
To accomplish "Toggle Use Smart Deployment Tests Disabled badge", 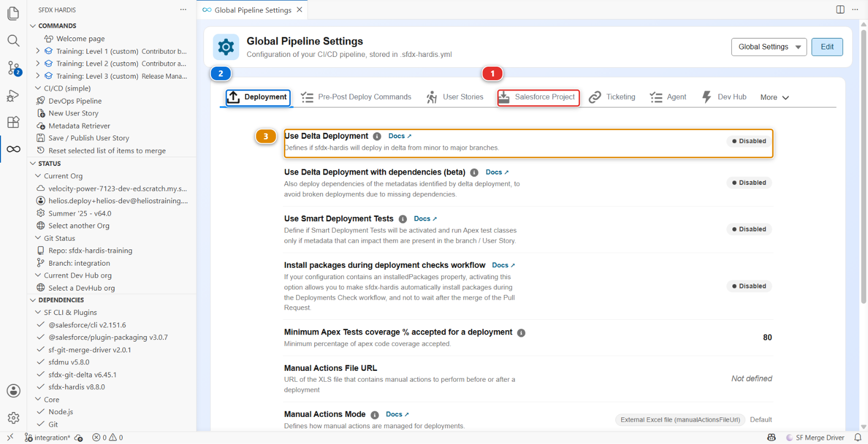I will tap(749, 229).
